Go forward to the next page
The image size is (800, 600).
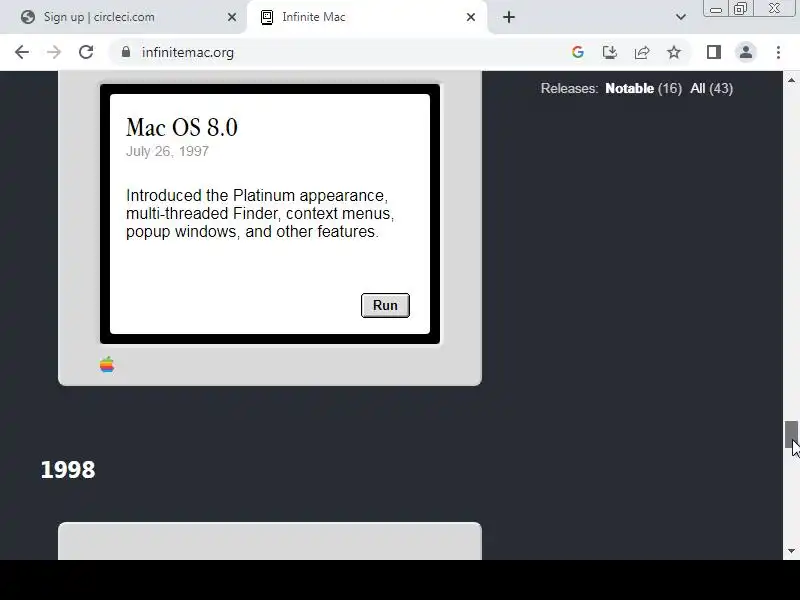(54, 52)
